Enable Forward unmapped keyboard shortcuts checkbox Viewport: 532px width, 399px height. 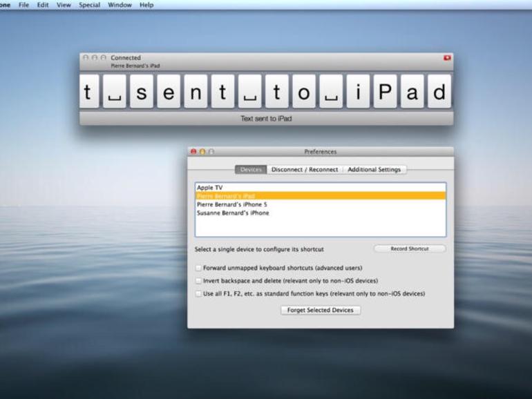click(198, 268)
